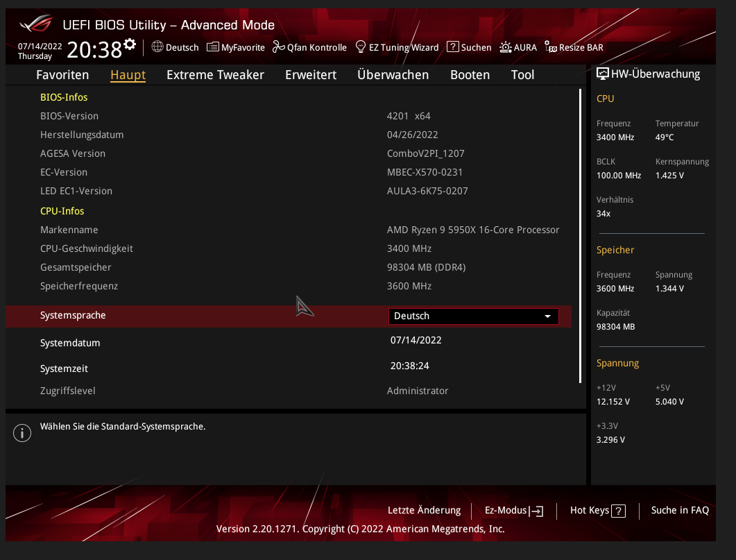Viewport: 736px width, 560px height.
Task: Click the Speicherfrequenz label
Action: [79, 287]
